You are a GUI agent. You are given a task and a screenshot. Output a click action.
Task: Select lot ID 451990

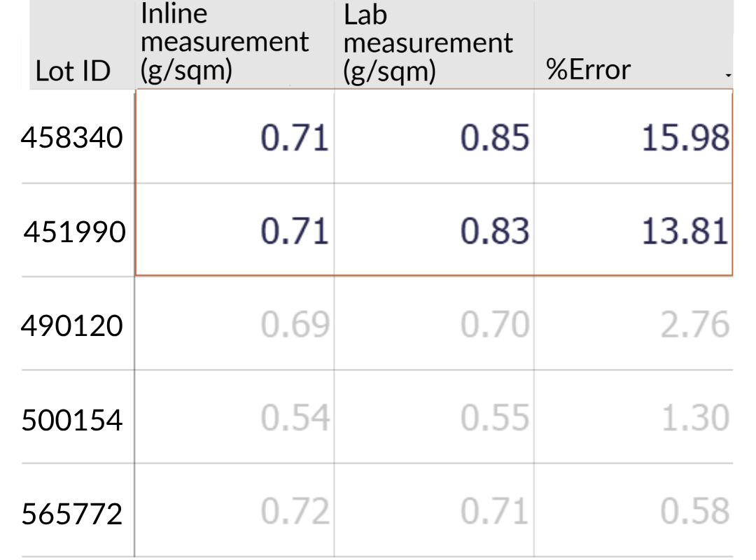coord(75,232)
